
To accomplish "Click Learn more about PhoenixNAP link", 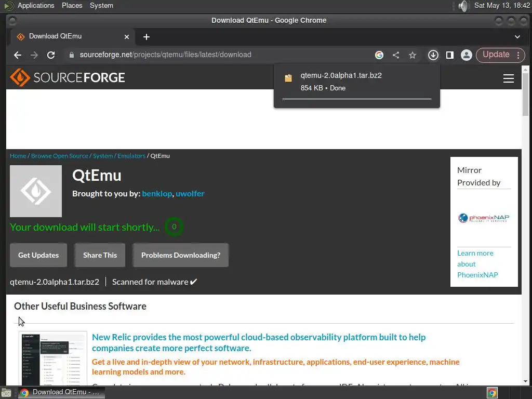I will [477, 264].
